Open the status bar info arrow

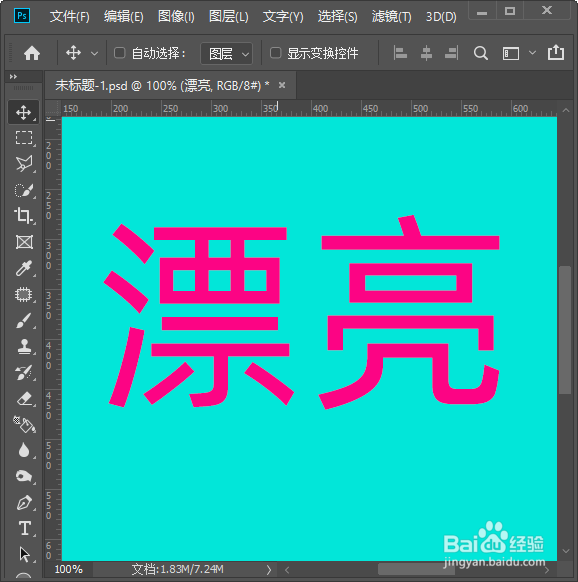[269, 569]
